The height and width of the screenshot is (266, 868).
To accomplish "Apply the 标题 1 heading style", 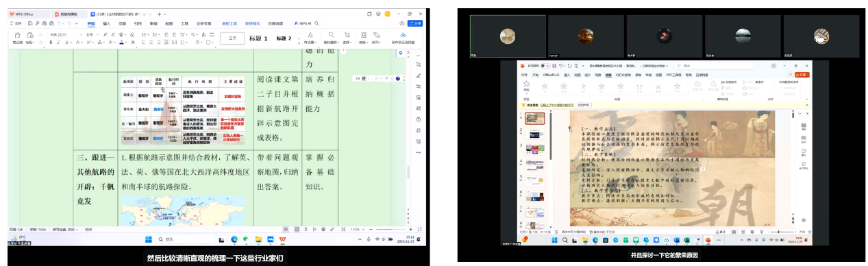I will [258, 38].
